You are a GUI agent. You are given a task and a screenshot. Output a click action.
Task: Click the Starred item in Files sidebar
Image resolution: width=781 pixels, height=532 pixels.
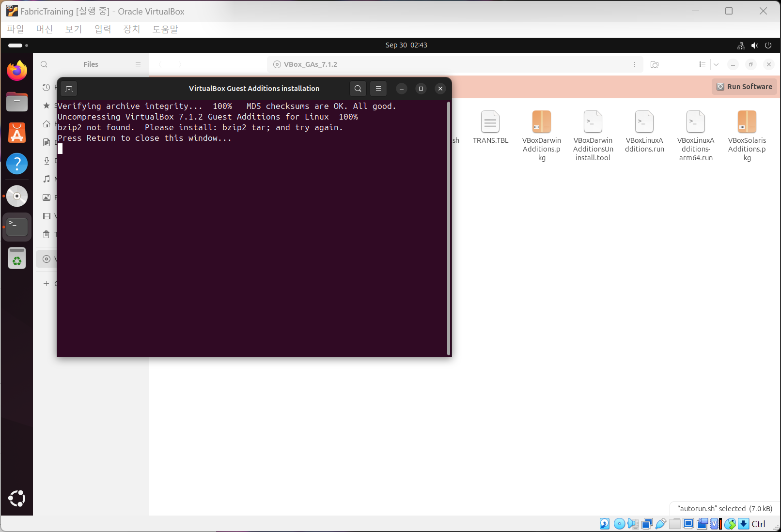[47, 106]
